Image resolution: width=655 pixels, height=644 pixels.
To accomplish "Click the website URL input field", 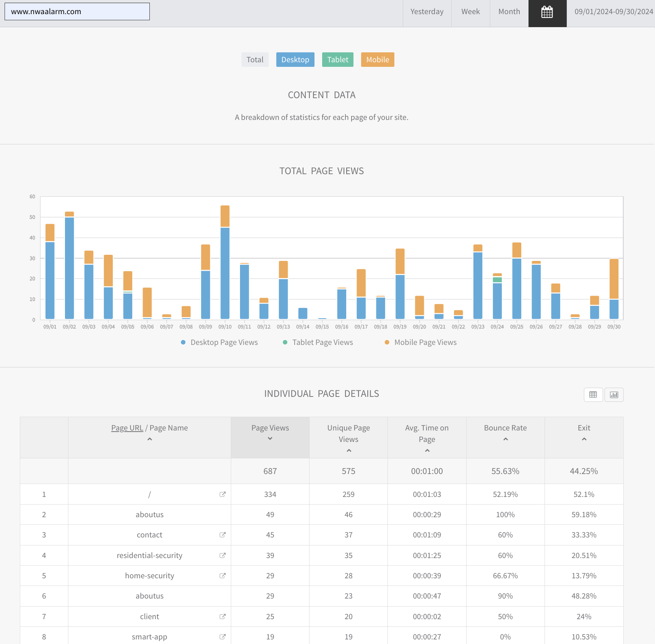I will click(77, 11).
